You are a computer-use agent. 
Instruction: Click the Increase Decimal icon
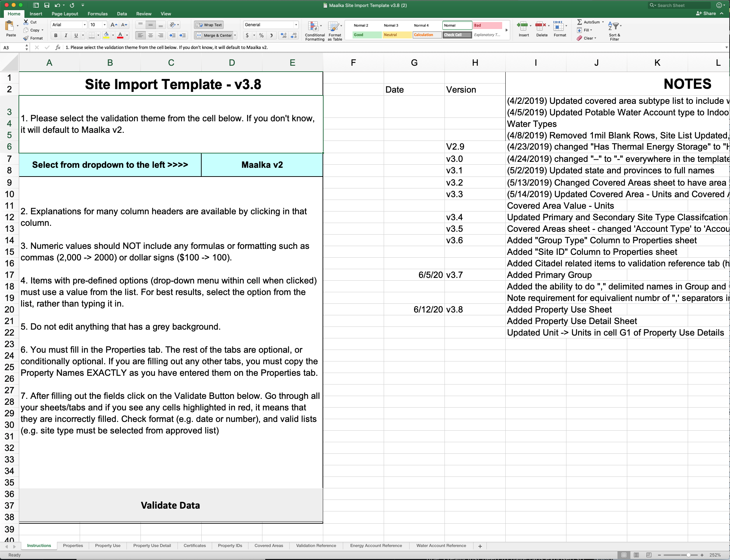coord(283,35)
